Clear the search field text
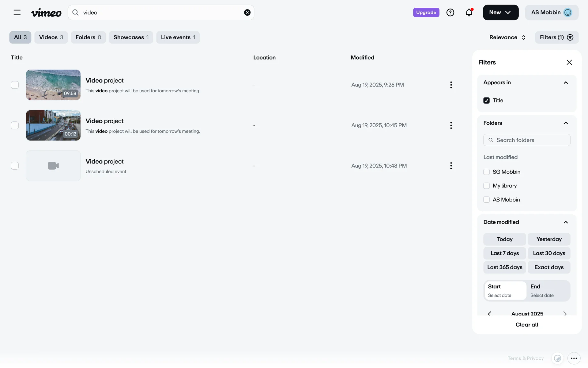 247,12
